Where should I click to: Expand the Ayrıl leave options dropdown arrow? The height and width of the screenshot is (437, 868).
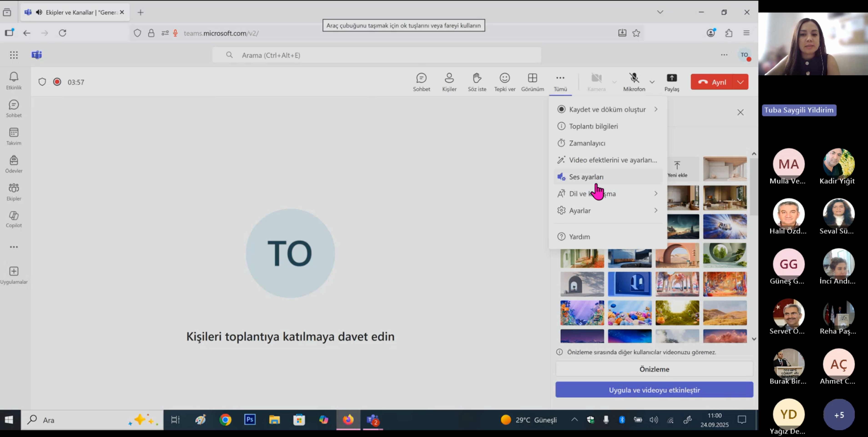[x=740, y=82]
